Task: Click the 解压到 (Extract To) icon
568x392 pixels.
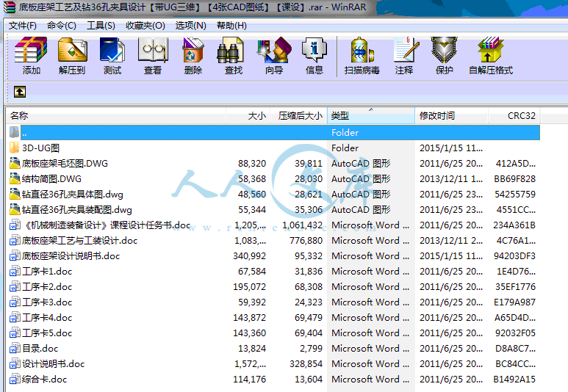Action: tap(72, 56)
